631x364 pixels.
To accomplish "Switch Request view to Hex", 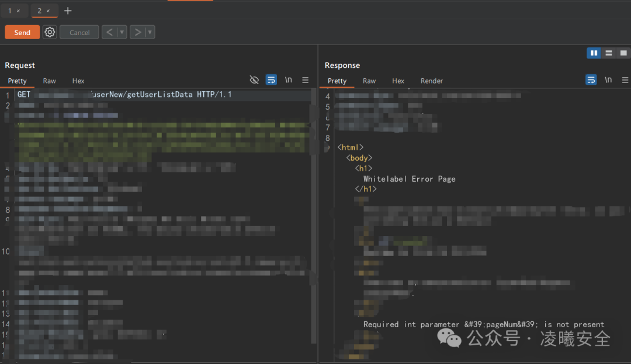I will [x=78, y=81].
